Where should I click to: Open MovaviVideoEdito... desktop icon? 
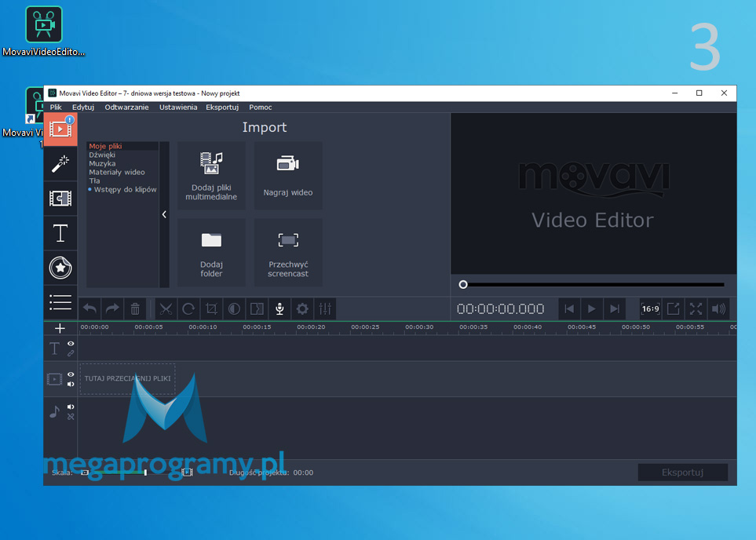[x=44, y=31]
